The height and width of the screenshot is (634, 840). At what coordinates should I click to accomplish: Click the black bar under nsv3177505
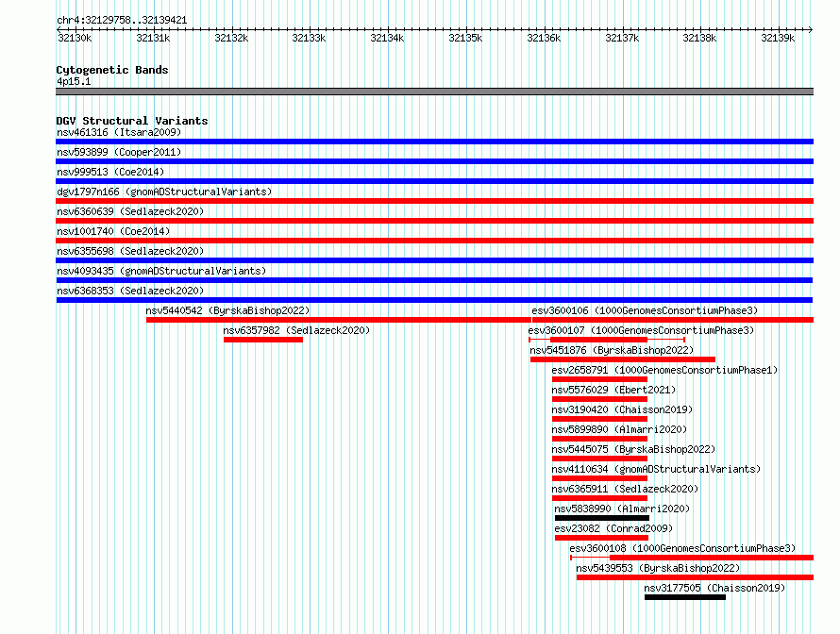click(x=685, y=597)
